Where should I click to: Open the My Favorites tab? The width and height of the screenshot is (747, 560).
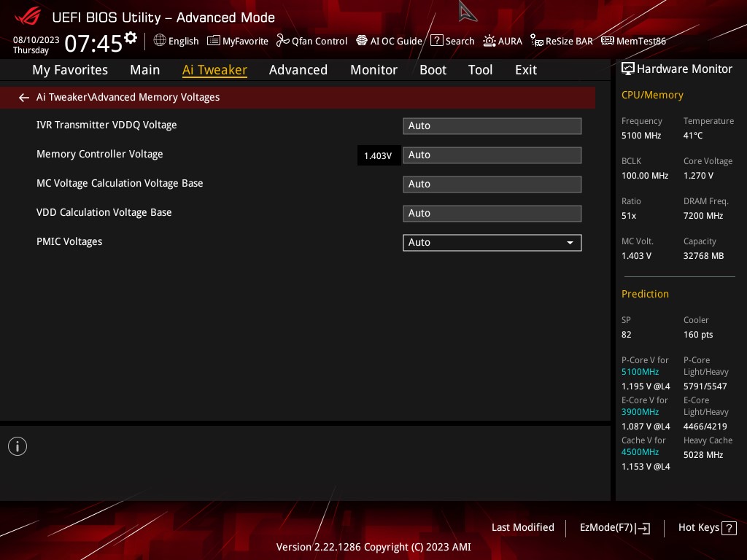[x=70, y=70]
